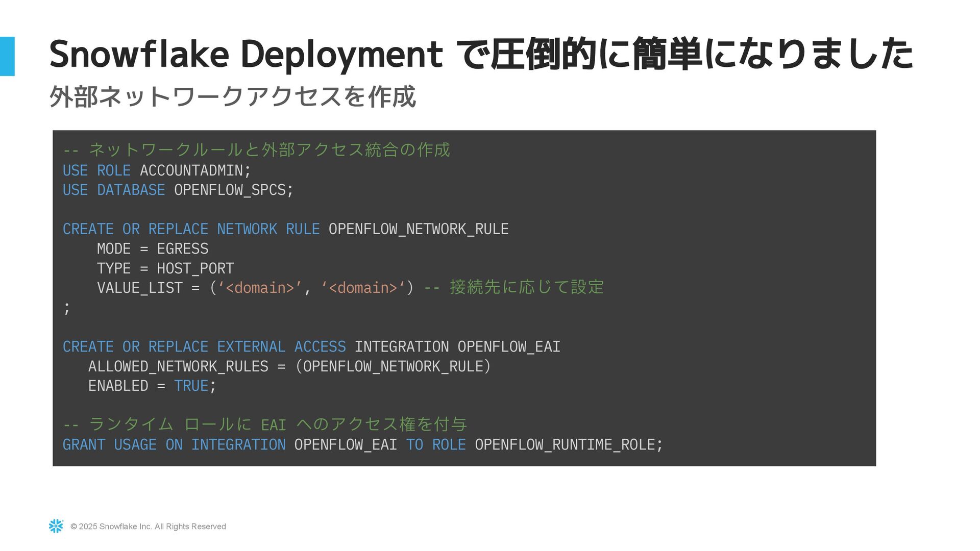Click the first green comment line in code
This screenshot has height=551, width=980.
256,150
